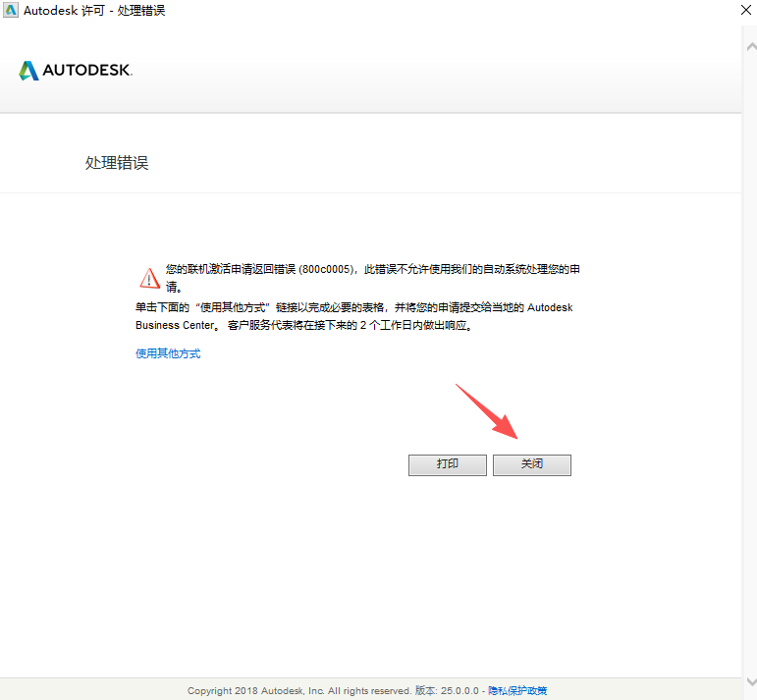The height and width of the screenshot is (700, 757).
Task: Click the Autodesk logo in header
Action: [28, 71]
